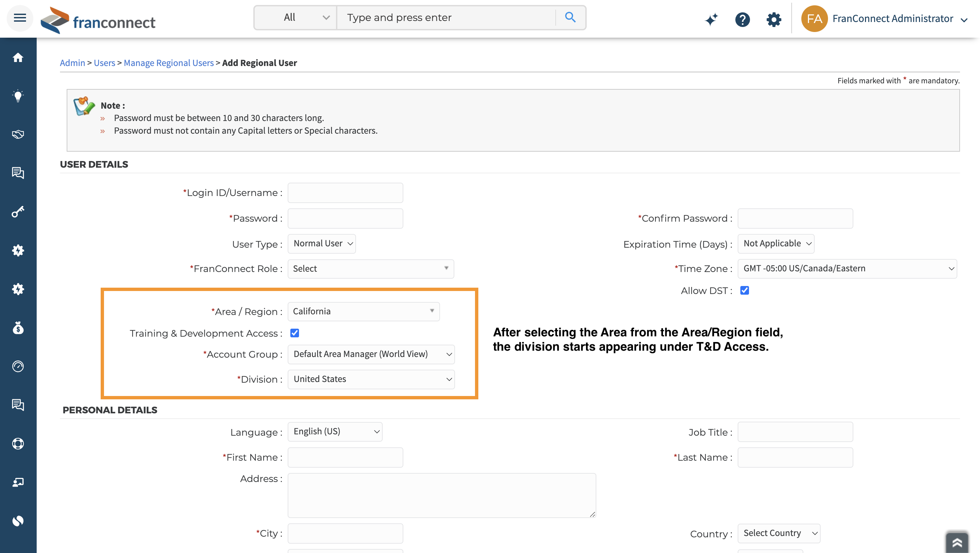This screenshot has width=980, height=553.
Task: Click the home icon in the sidebar
Action: click(18, 57)
